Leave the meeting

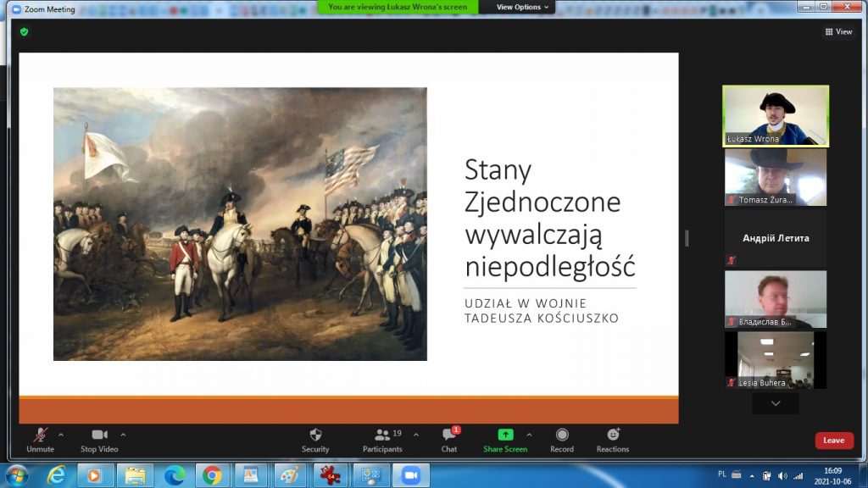(x=834, y=441)
